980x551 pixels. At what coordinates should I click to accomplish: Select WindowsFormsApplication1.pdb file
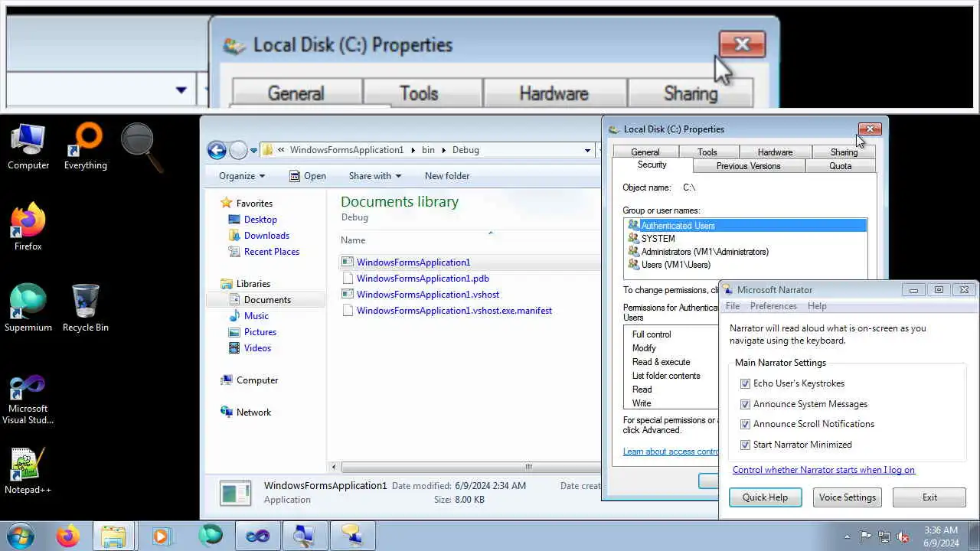[x=423, y=279]
